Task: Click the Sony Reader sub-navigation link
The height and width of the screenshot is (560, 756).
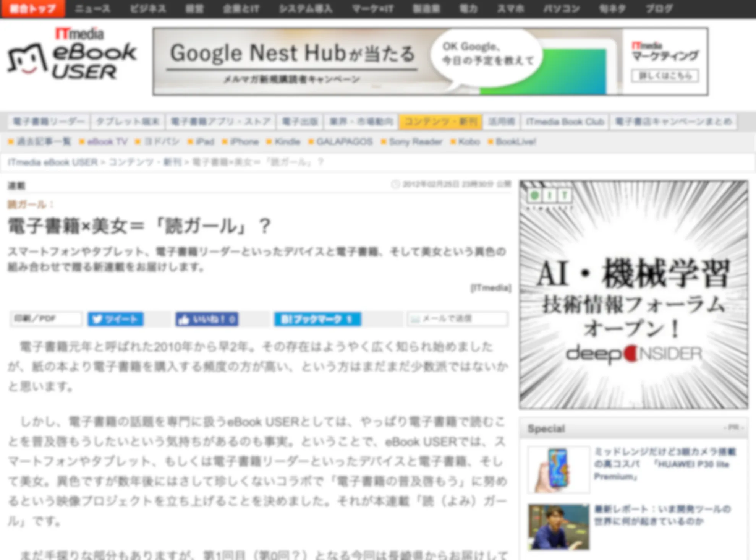Action: [415, 142]
